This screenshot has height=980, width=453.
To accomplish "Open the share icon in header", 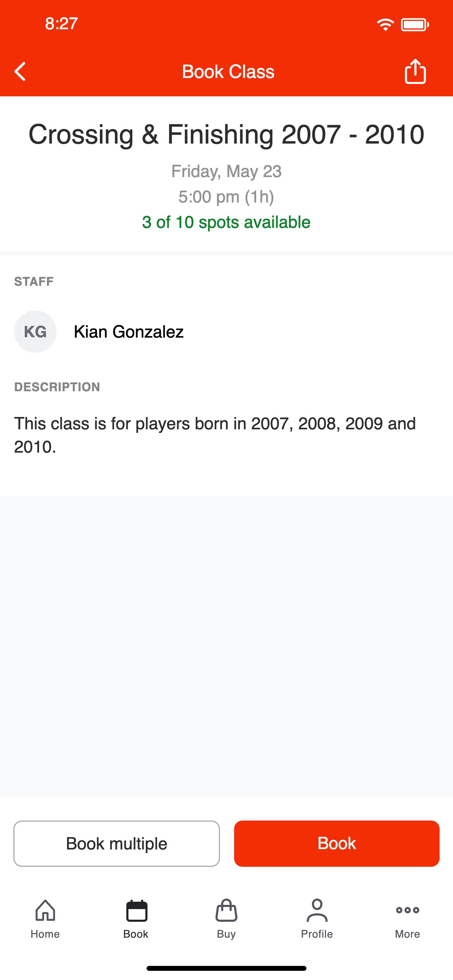I will pyautogui.click(x=415, y=71).
